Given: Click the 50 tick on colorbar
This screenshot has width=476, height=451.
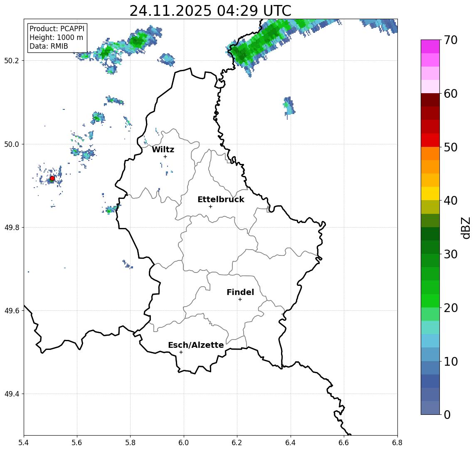Looking at the screenshot, I should [450, 147].
